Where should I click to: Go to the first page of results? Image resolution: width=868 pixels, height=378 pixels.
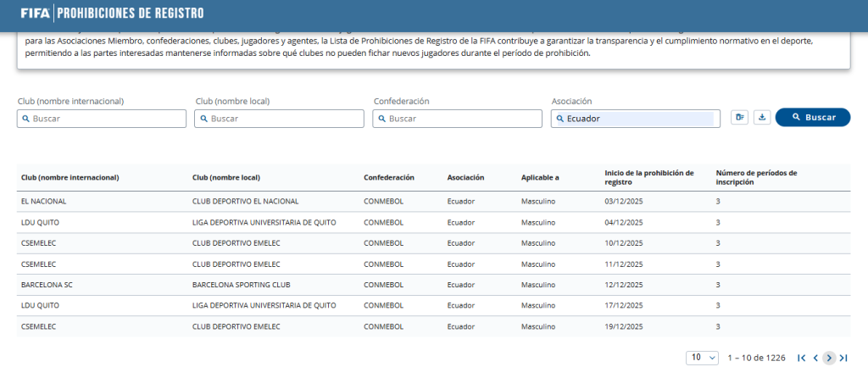(801, 358)
